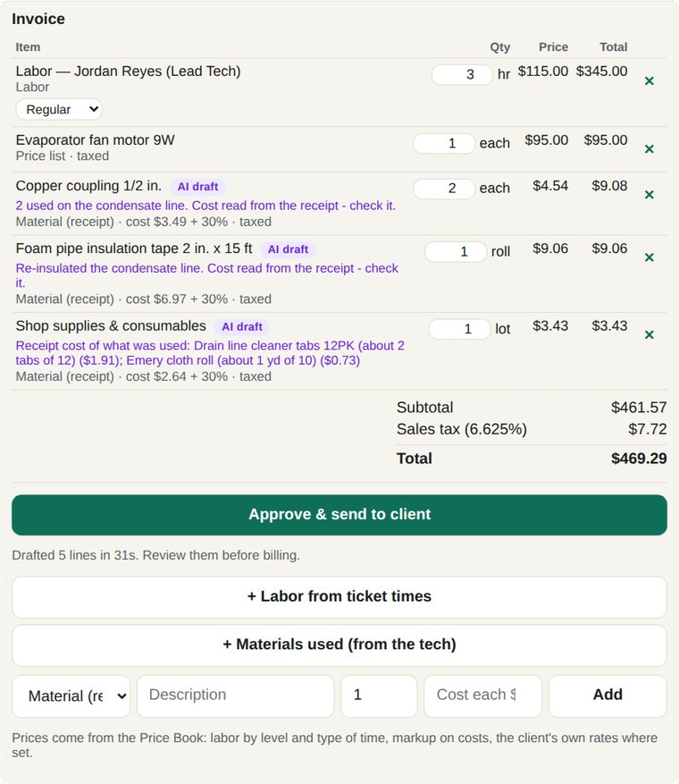Image resolution: width=679 pixels, height=784 pixels.
Task: Remove the Shop supplies & consumables line
Action: (649, 335)
